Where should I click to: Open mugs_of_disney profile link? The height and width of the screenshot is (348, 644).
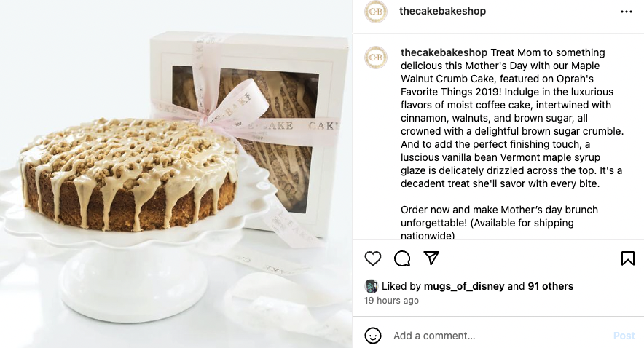pyautogui.click(x=464, y=286)
